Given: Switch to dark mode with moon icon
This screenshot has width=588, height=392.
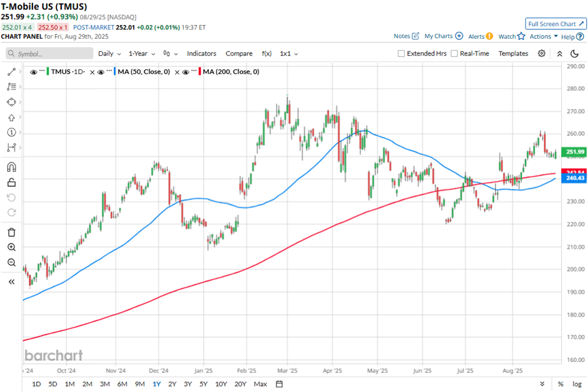Looking at the screenshot, I should [574, 54].
